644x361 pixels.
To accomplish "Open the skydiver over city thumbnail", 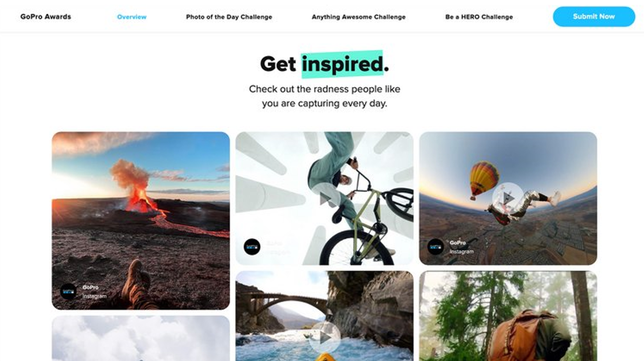I will [x=508, y=198].
